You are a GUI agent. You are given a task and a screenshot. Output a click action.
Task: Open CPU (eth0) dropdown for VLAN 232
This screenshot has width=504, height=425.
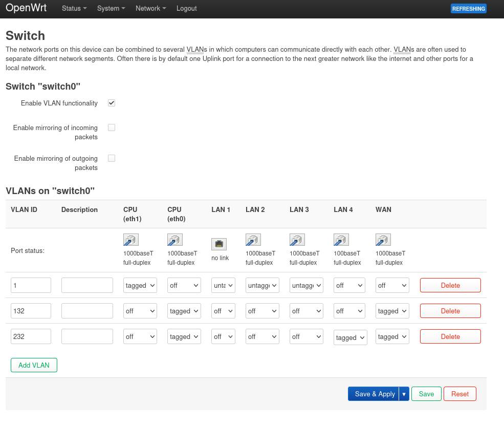coord(184,336)
